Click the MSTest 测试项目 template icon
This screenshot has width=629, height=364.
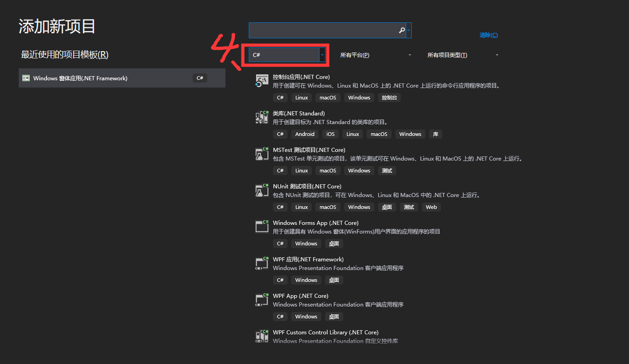coord(261,154)
